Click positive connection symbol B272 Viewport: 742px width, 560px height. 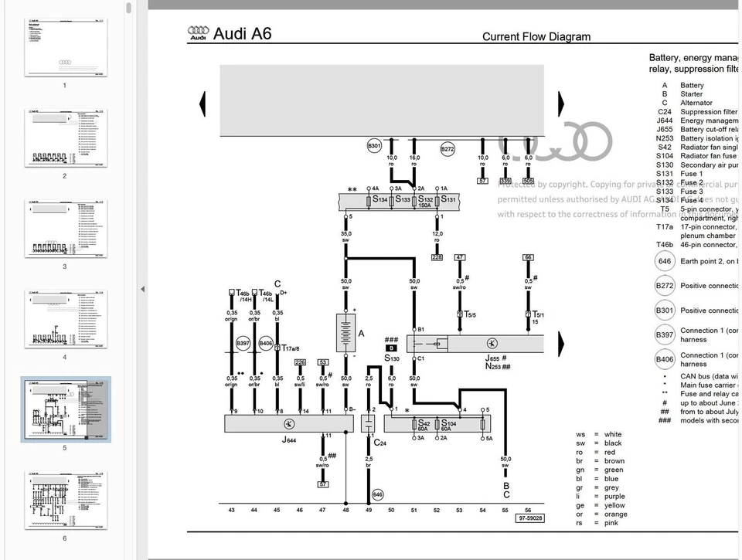448,149
